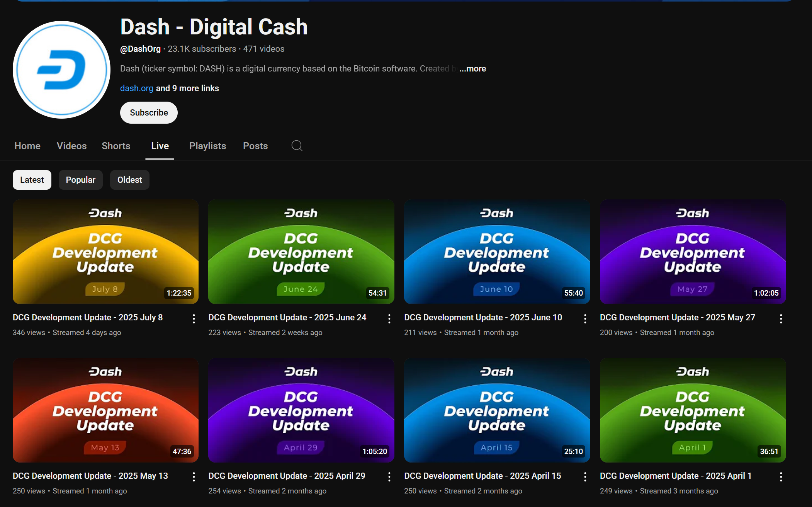Screen dimensions: 812x507
Task: Open title DCG Development Update - 2025 May 27
Action: [x=677, y=317]
